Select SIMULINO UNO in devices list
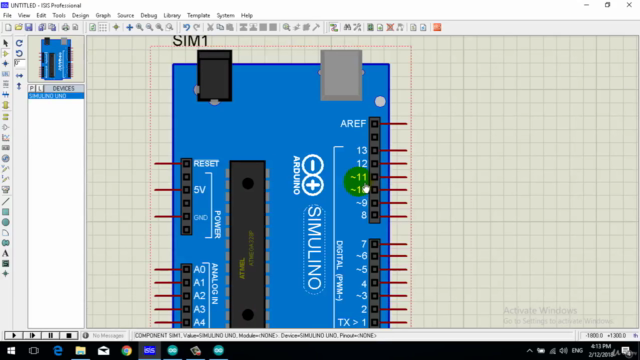The image size is (640, 360). tap(56, 96)
